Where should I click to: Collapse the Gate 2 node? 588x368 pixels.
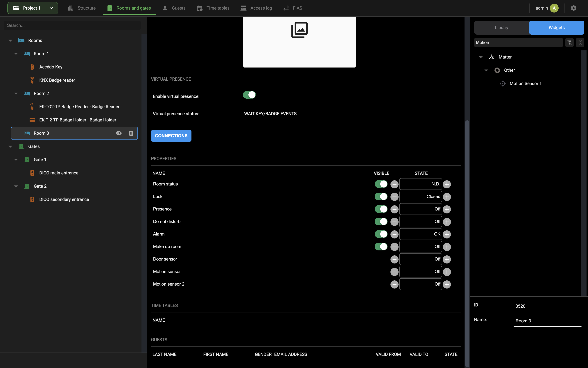(16, 186)
